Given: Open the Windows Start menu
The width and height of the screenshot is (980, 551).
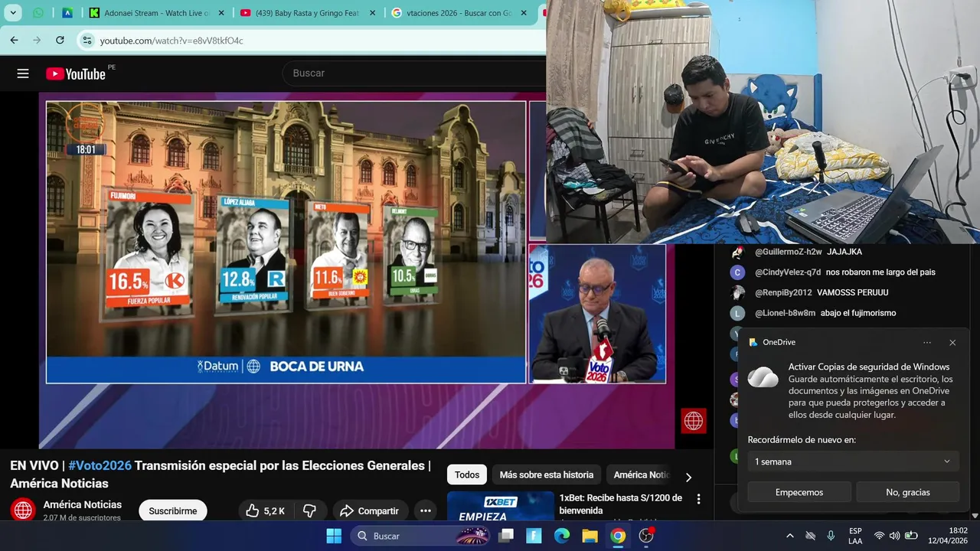Looking at the screenshot, I should click(x=334, y=536).
